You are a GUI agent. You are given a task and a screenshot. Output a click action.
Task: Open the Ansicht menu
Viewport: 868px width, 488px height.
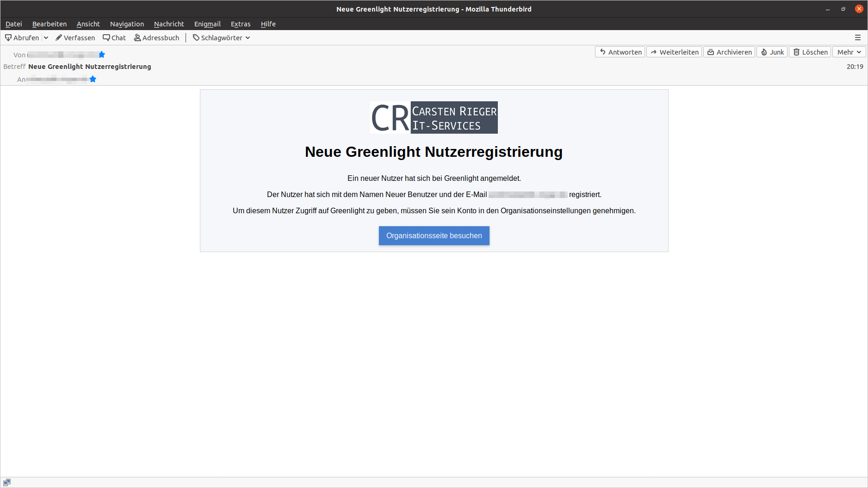pos(88,24)
